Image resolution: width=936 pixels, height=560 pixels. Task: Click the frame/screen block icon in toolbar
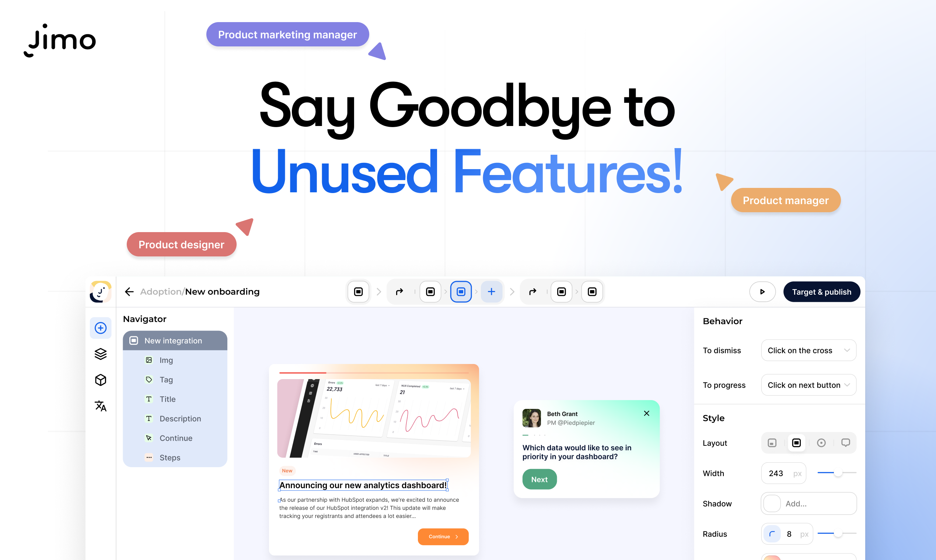tap(358, 291)
